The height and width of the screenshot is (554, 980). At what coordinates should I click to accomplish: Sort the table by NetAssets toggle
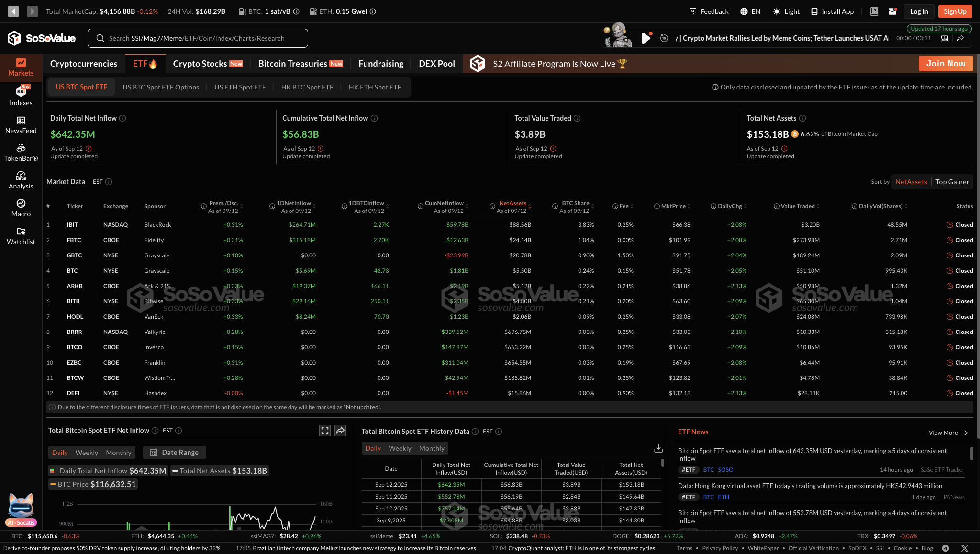point(911,182)
